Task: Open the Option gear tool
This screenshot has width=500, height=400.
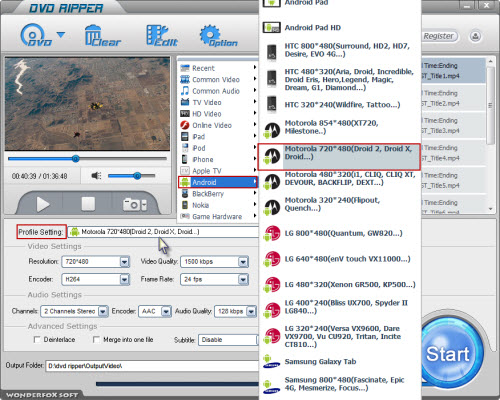Action: tap(218, 35)
